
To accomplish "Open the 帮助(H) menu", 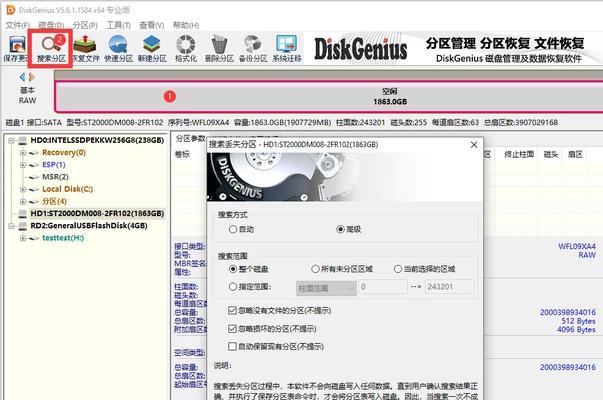I will (186, 25).
